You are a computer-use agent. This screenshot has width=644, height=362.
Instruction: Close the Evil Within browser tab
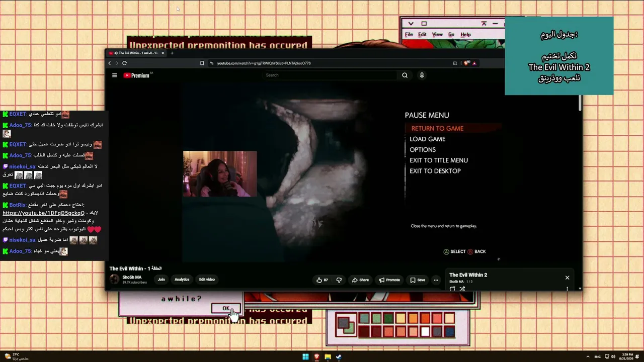pyautogui.click(x=163, y=53)
